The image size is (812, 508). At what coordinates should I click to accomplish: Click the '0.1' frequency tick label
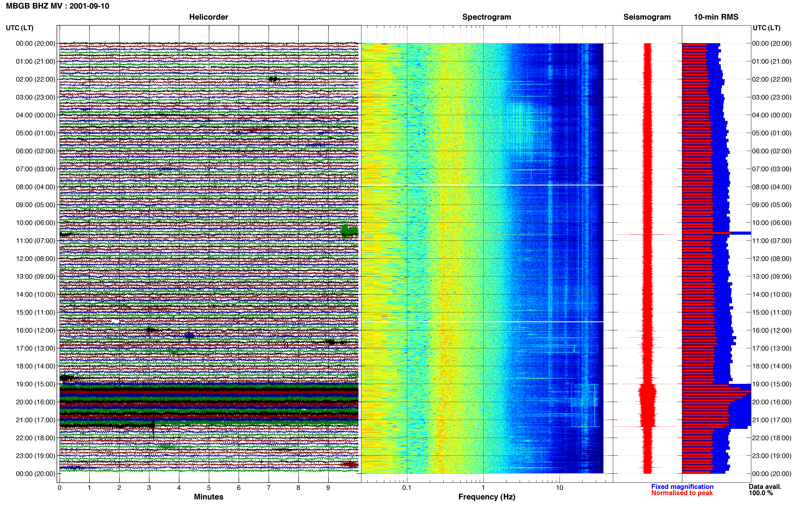(x=407, y=488)
